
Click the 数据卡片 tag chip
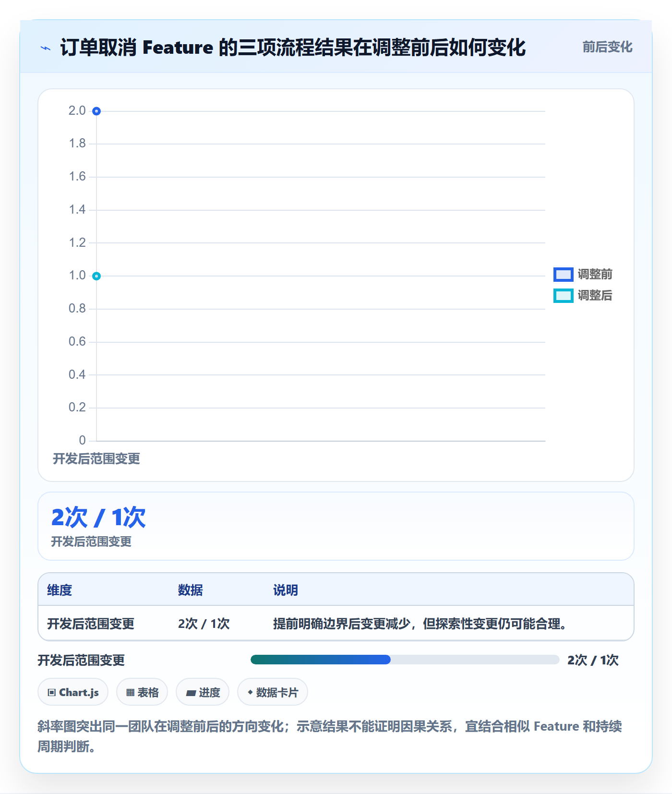273,692
